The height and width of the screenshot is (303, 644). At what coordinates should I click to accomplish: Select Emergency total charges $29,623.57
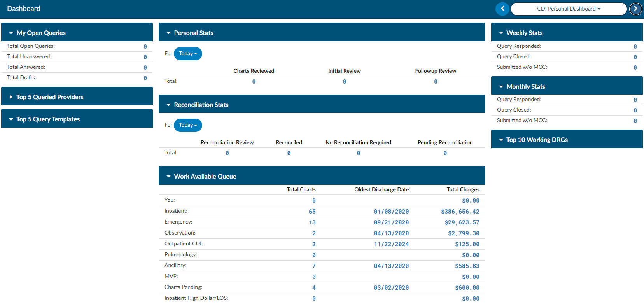tap(462, 222)
